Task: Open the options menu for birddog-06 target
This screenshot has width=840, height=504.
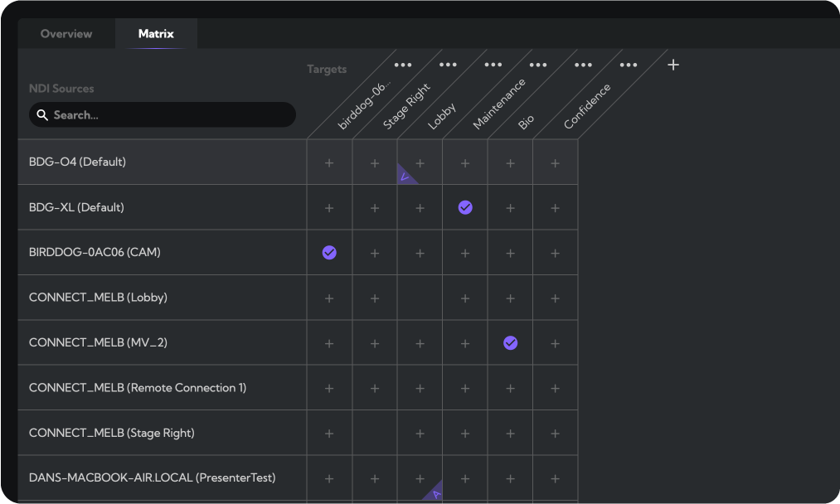Action: tap(403, 65)
